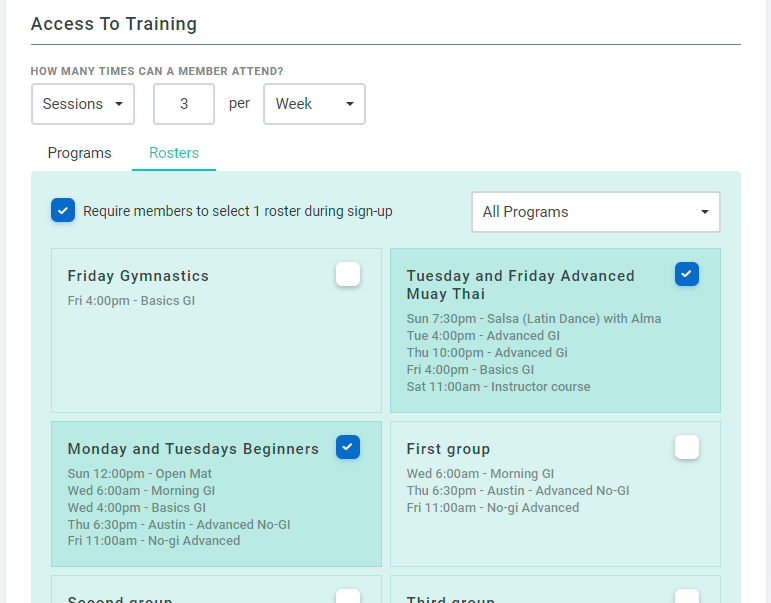Viewport: 771px width, 603px height.
Task: Enable the First group roster checkbox
Action: 687,447
